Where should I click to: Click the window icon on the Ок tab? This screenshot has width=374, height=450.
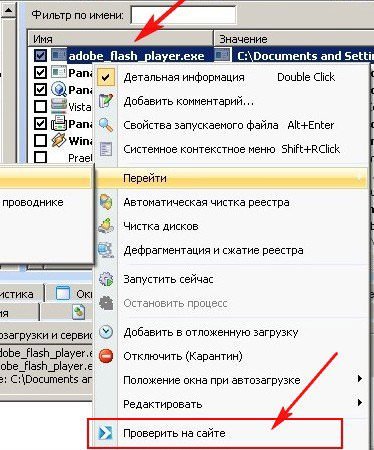click(63, 293)
